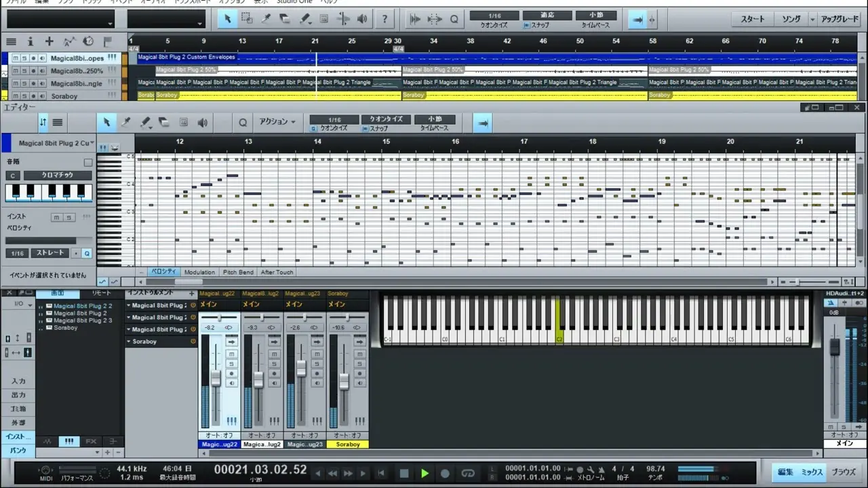This screenshot has height=488, width=868.
Task: Return to zero transport button
Action: (x=382, y=473)
